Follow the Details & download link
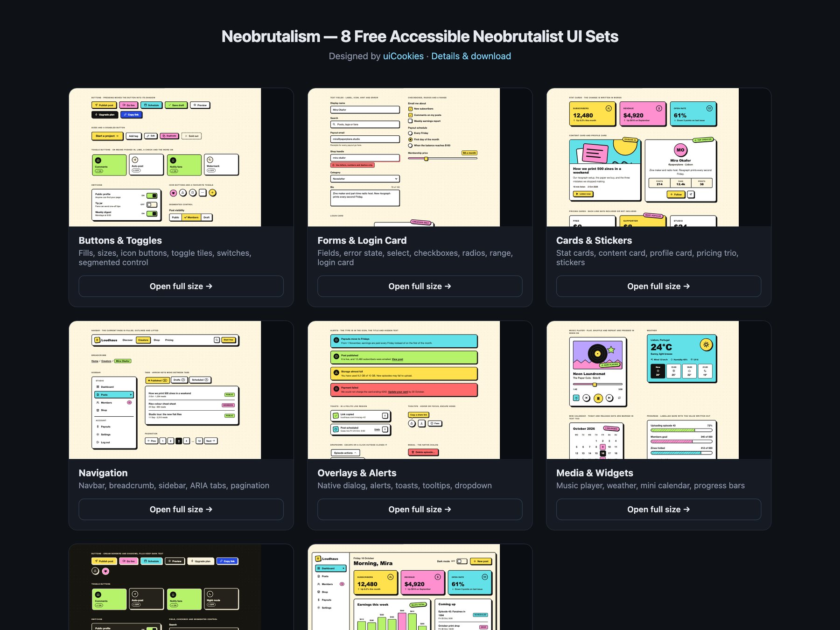The height and width of the screenshot is (630, 840). coord(471,56)
